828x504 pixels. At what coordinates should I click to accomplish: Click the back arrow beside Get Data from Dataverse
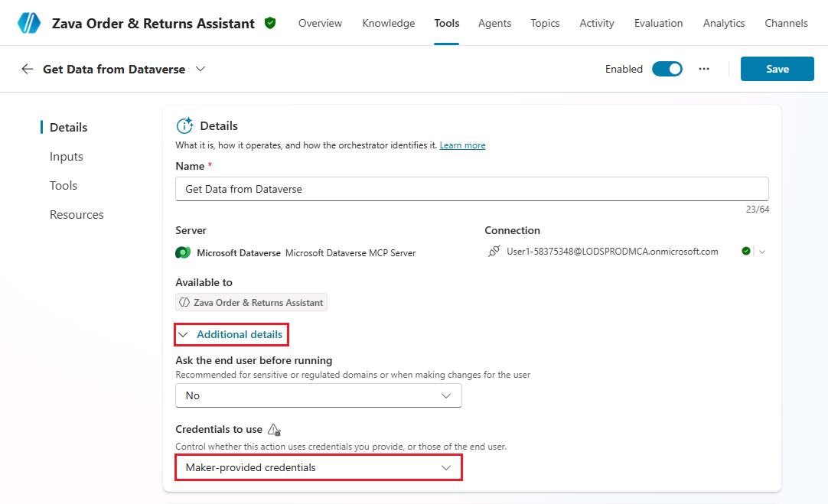(27, 69)
